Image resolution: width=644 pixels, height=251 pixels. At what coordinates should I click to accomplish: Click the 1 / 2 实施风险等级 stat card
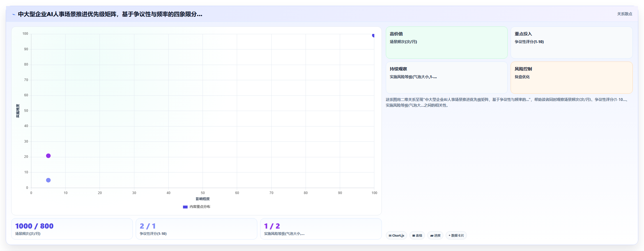(x=321, y=229)
